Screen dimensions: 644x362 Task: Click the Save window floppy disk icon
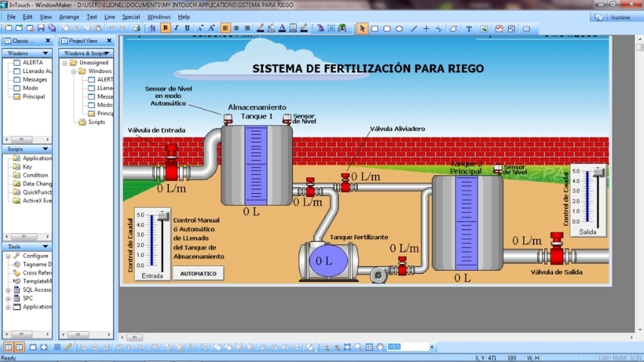tap(41, 29)
